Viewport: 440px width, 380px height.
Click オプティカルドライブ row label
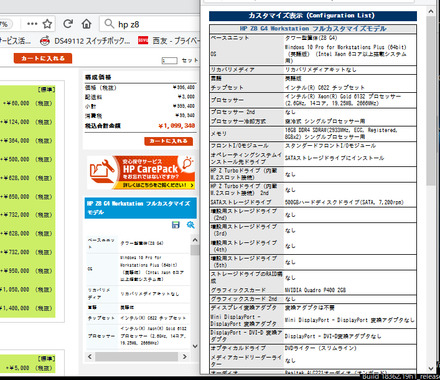tap(238, 348)
